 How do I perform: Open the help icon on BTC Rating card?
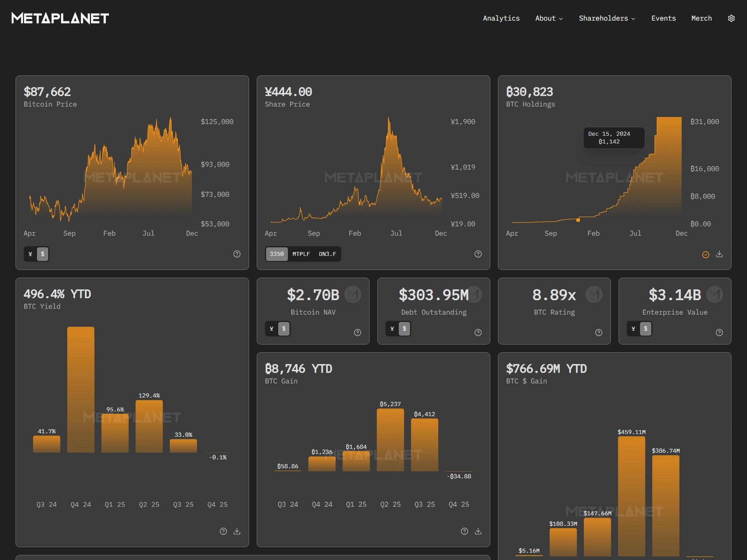pos(598,332)
